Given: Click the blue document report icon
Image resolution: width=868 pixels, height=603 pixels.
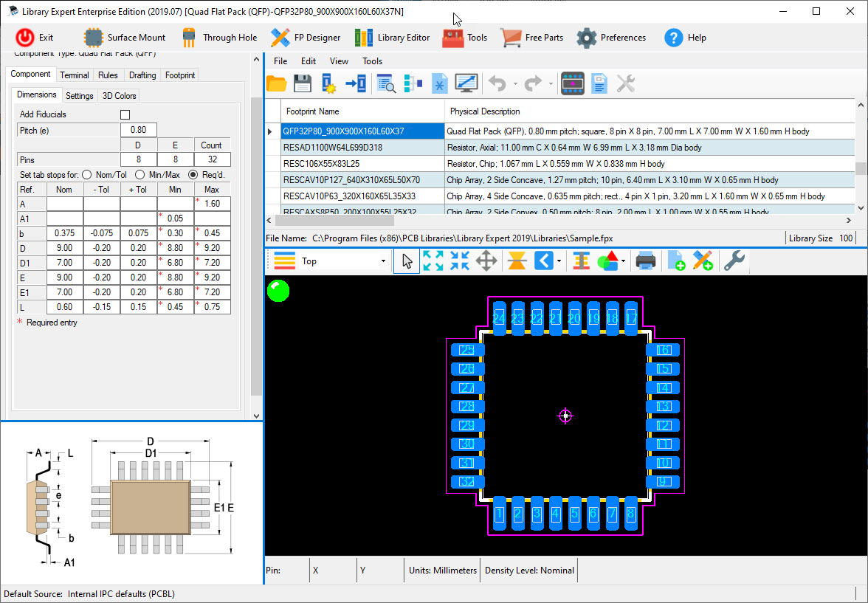Looking at the screenshot, I should click(599, 83).
